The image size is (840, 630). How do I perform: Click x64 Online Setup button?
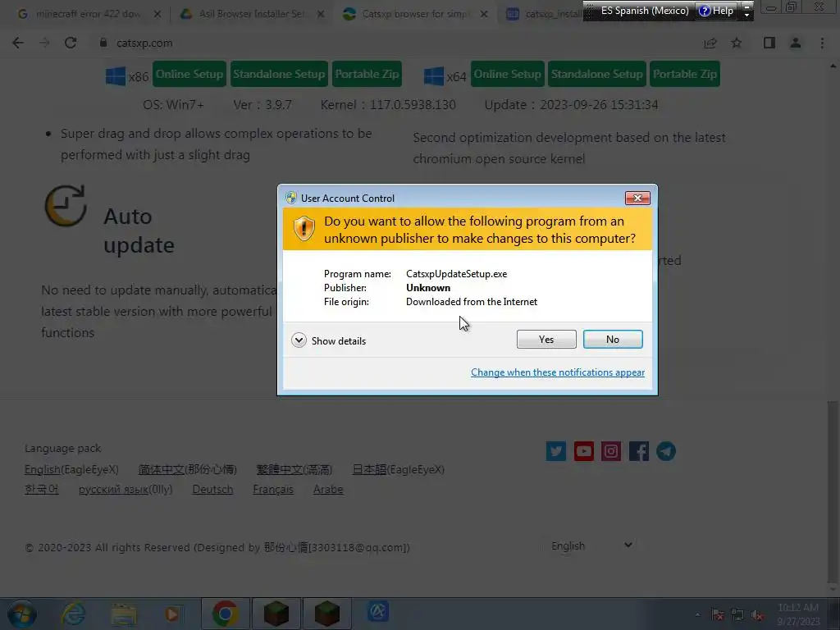(507, 74)
